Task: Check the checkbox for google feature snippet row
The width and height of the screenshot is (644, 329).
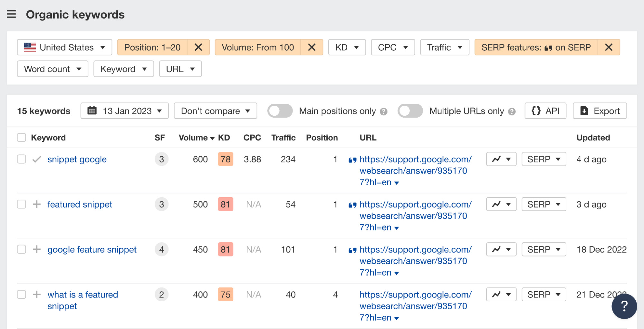Action: [21, 249]
